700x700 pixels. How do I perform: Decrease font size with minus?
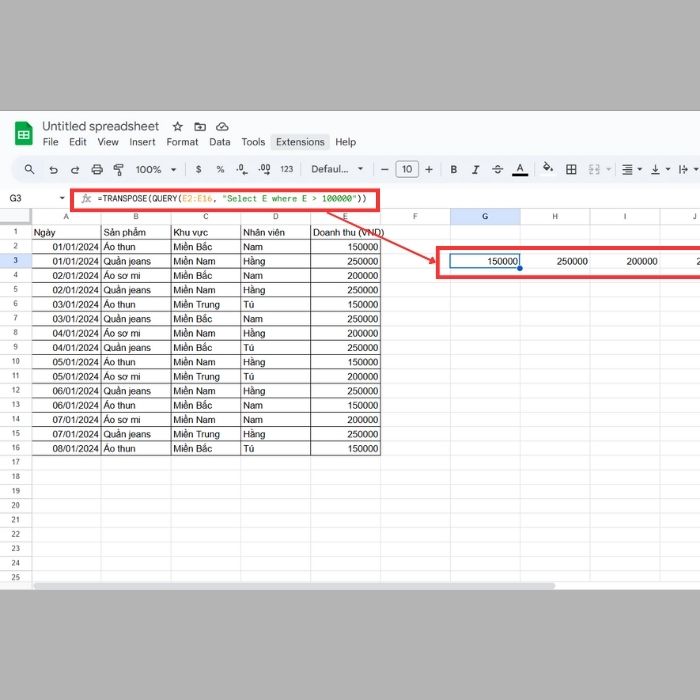click(384, 170)
